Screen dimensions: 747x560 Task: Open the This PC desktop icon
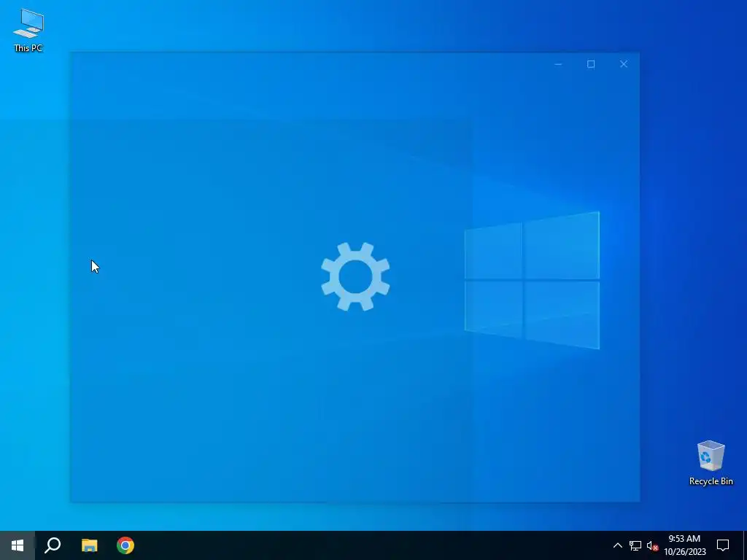tap(28, 29)
